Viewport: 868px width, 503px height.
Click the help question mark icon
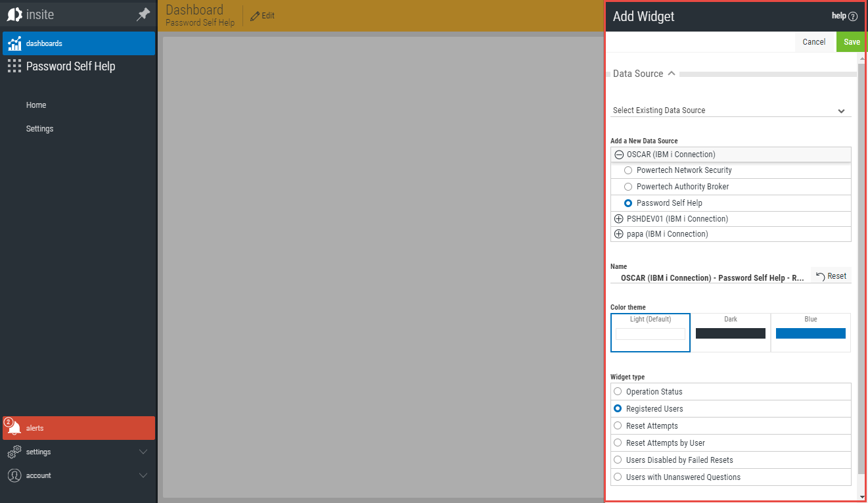(x=853, y=16)
